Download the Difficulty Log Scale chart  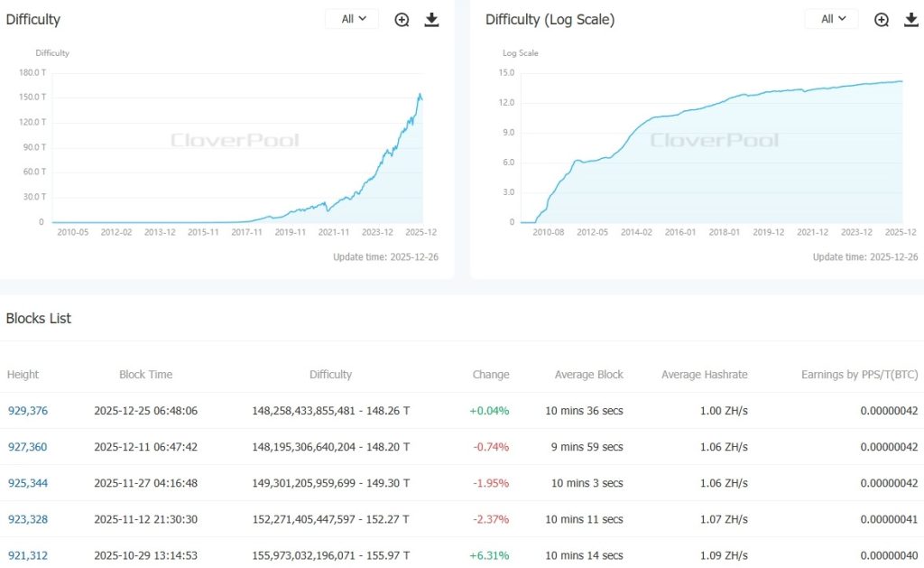(x=910, y=20)
